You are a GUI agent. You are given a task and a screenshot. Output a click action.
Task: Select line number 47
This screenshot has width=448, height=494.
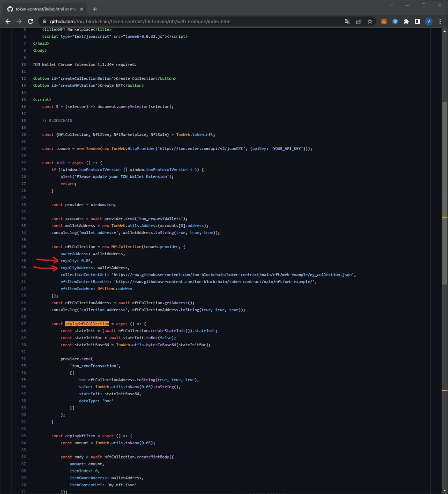(x=24, y=324)
